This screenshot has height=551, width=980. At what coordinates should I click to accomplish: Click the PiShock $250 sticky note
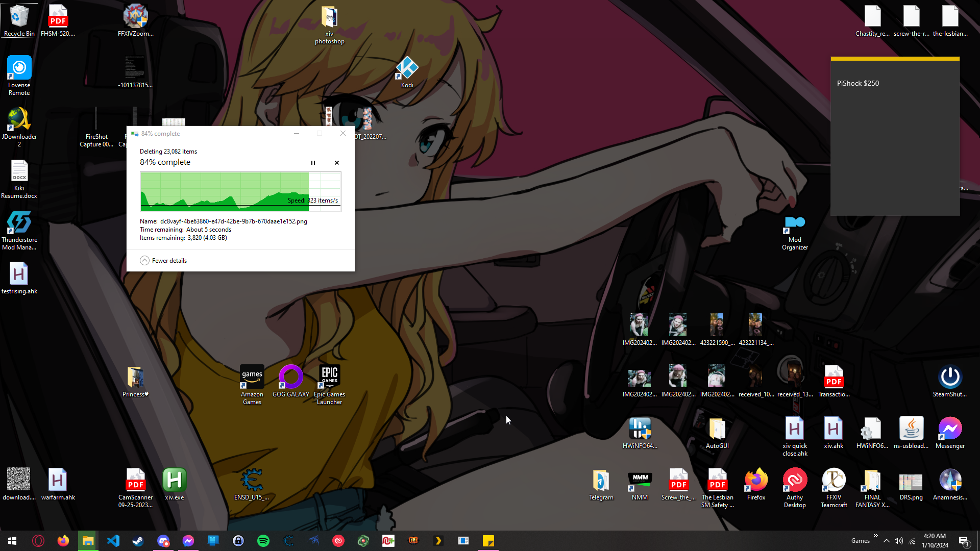coord(895,136)
